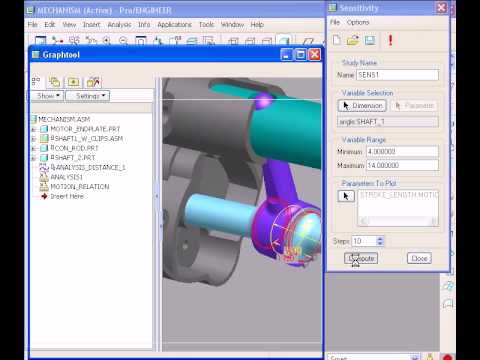Viewport: 480px width, 360px height.
Task: Select MECHANISM.ASM in model tree
Action: [64, 119]
